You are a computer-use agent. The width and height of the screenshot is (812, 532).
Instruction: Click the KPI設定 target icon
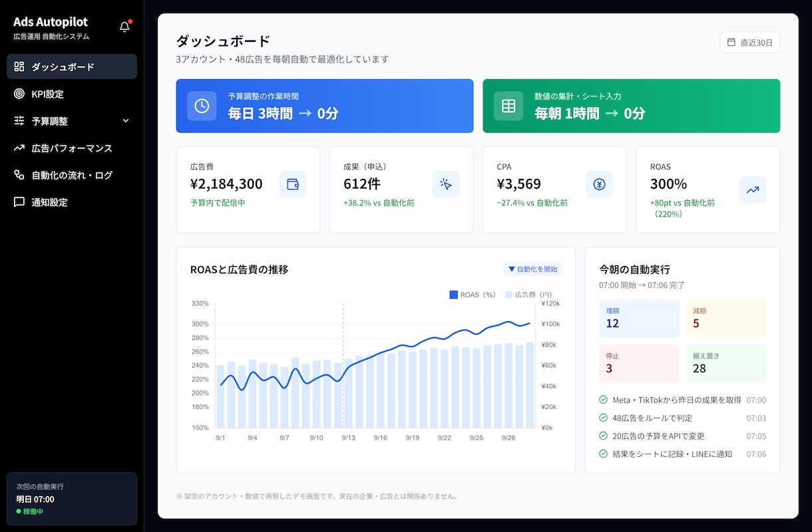(x=19, y=94)
